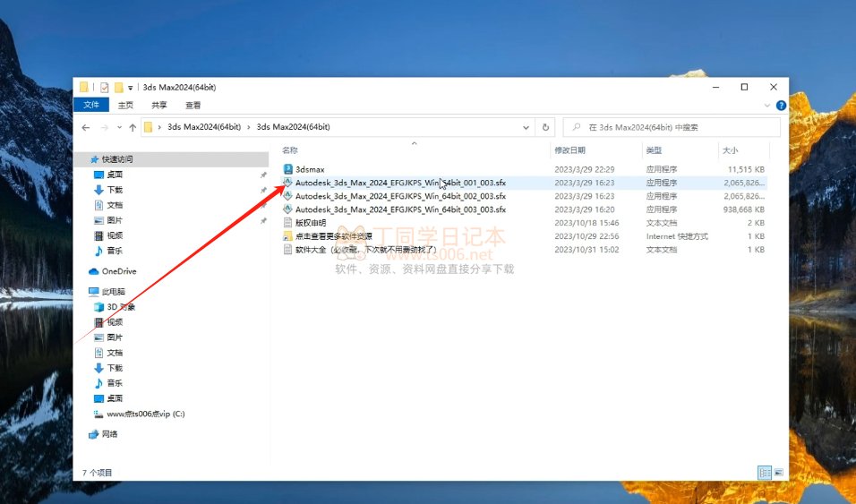Click the refresh button beside address bar
Image resolution: width=856 pixels, height=504 pixels.
[545, 127]
